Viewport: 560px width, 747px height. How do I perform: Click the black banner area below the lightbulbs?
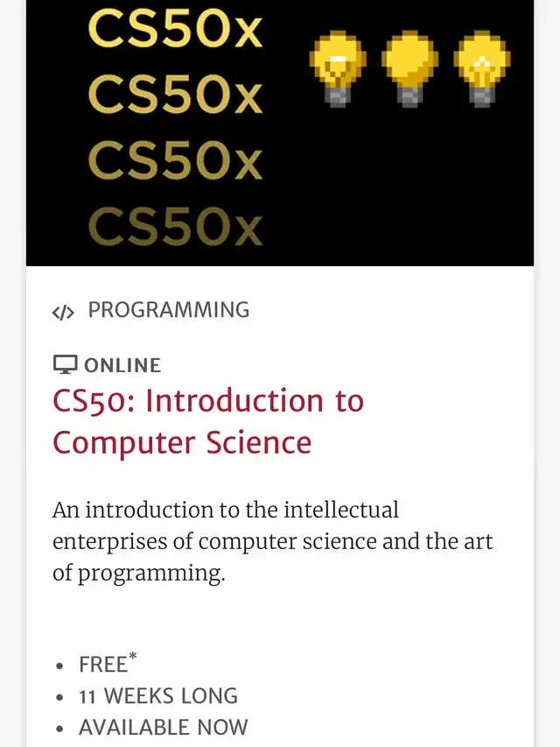point(411,193)
